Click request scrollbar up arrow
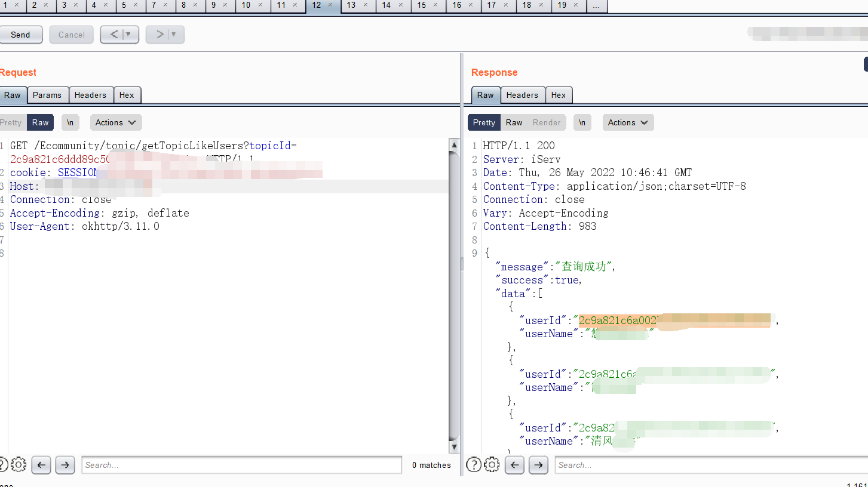This screenshot has height=487, width=868. (454, 145)
